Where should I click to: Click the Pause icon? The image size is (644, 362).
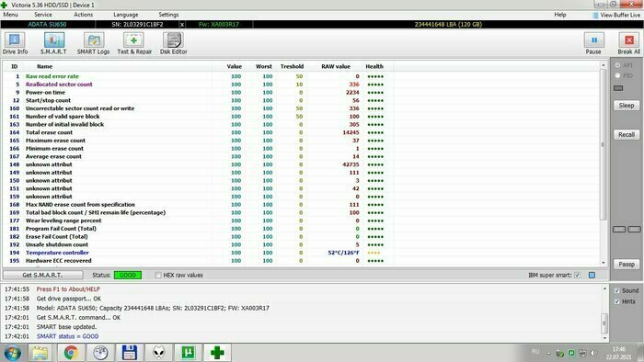[x=593, y=43]
